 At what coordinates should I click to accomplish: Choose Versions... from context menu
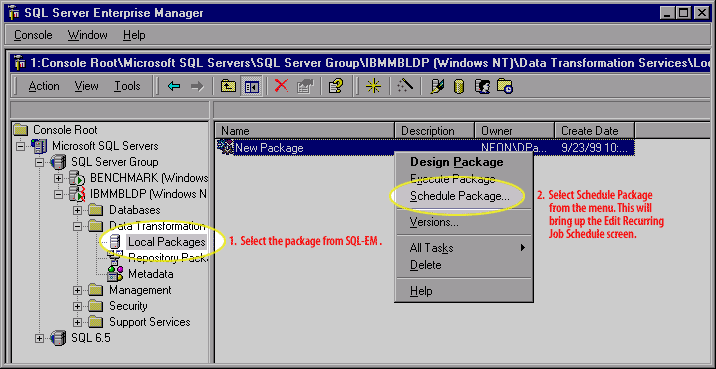pos(463,222)
